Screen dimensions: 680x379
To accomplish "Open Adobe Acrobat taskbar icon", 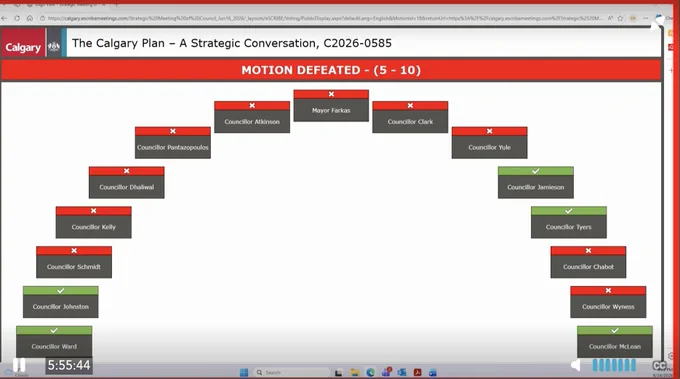I will (x=417, y=372).
